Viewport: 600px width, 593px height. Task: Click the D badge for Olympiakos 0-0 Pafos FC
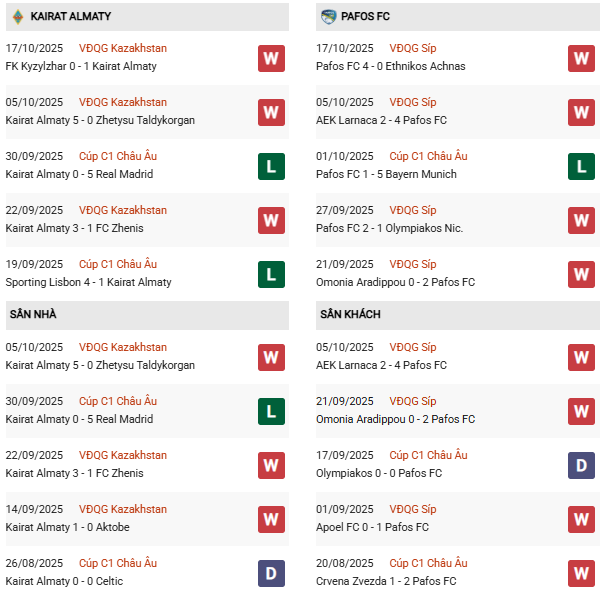tap(582, 465)
